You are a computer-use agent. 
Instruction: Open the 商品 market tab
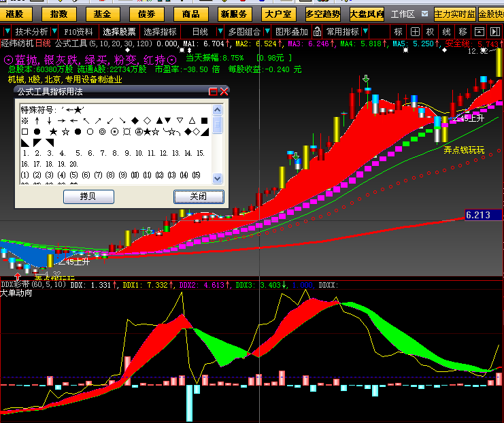(190, 14)
